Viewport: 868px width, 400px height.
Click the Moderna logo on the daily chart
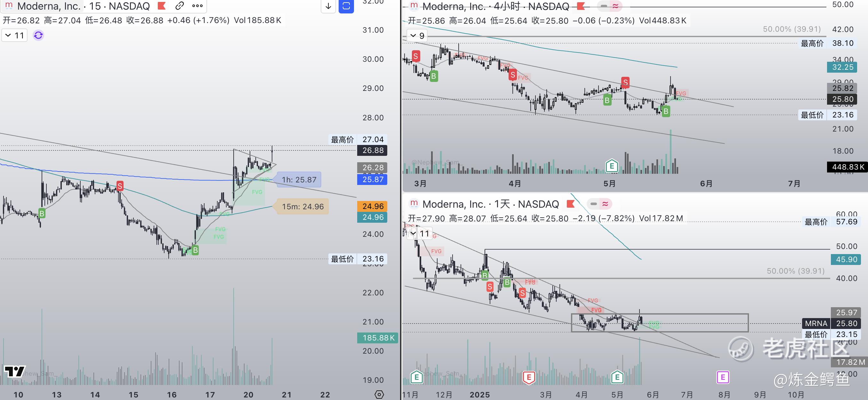pos(414,204)
